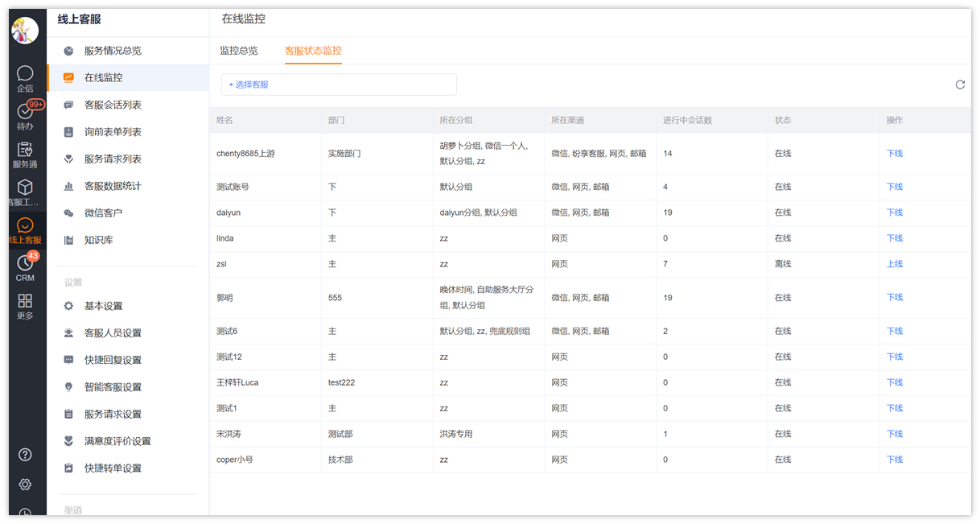Open 询前表单列表 menu item
Viewport: 980px width, 524px height.
point(127,132)
